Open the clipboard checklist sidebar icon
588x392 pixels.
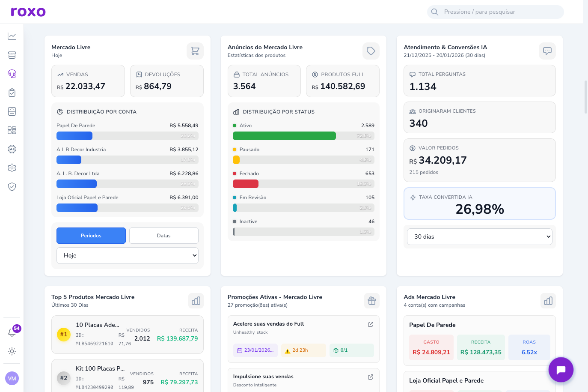point(12,93)
